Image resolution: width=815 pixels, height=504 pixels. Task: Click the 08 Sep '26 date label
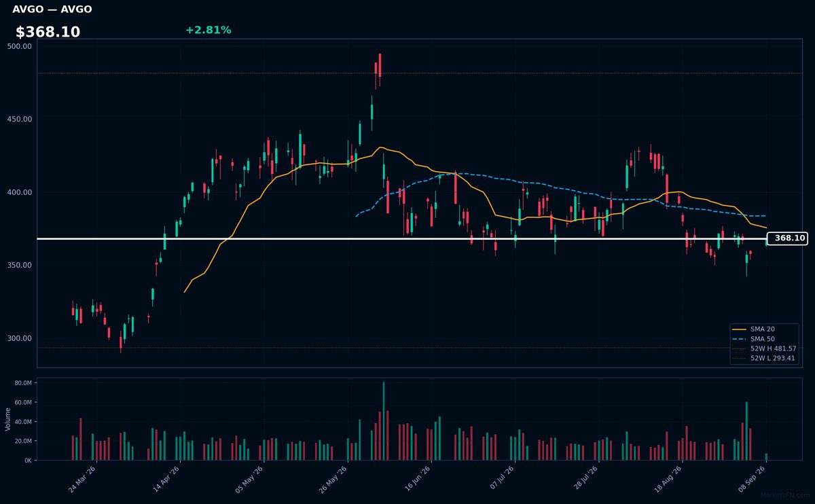tap(751, 479)
